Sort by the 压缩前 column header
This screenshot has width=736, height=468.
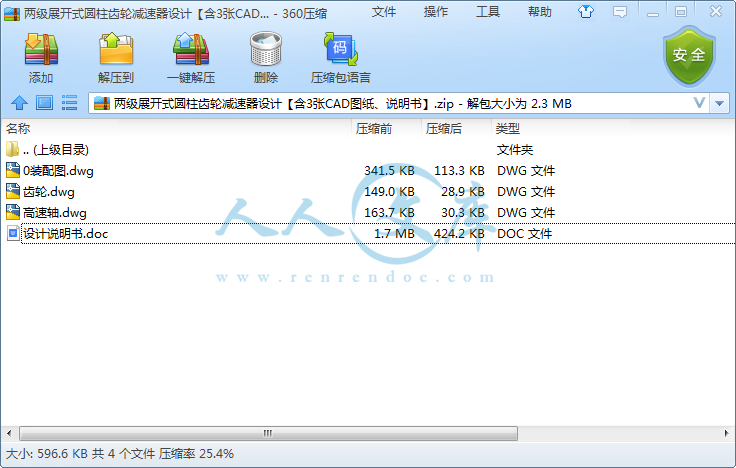point(386,129)
